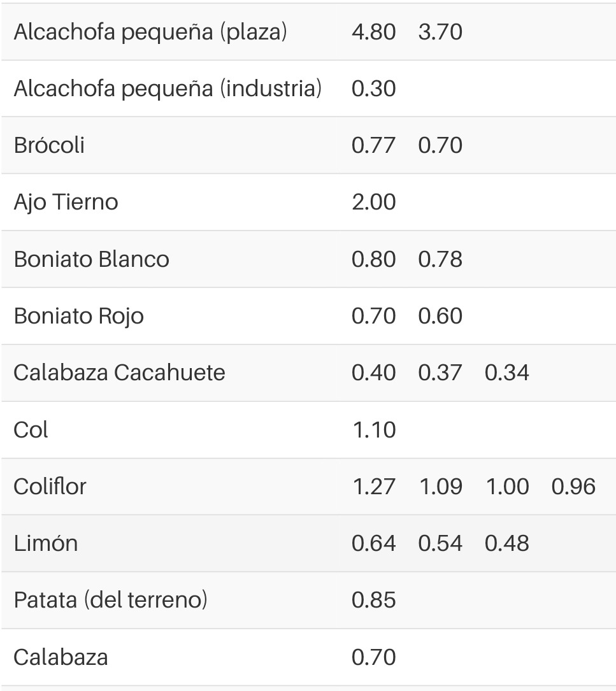Select the Ajo Tierno row label
Viewport: 616px width, 691px height.
[x=66, y=203]
